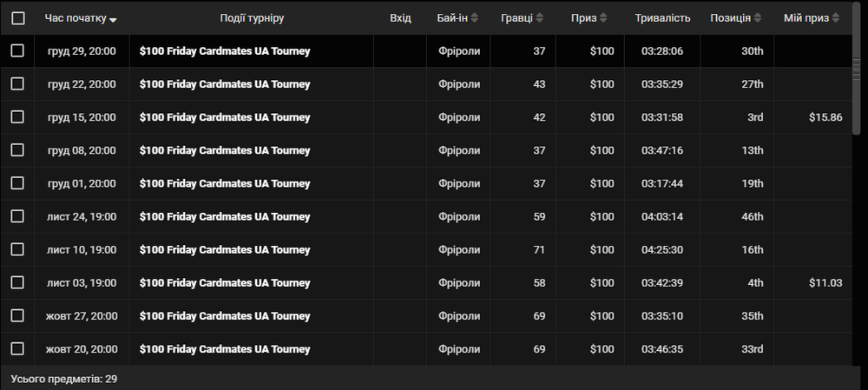868x390 pixels.
Task: Click the Тривалість column header
Action: point(662,18)
